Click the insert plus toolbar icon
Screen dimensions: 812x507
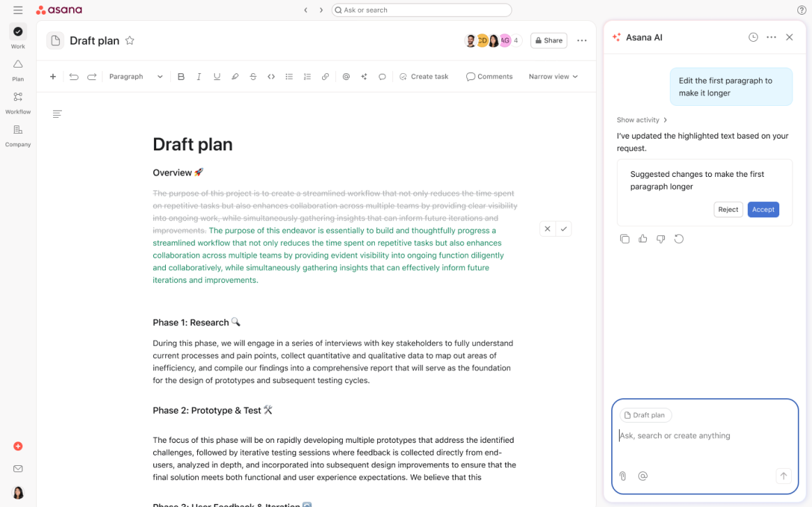point(53,77)
